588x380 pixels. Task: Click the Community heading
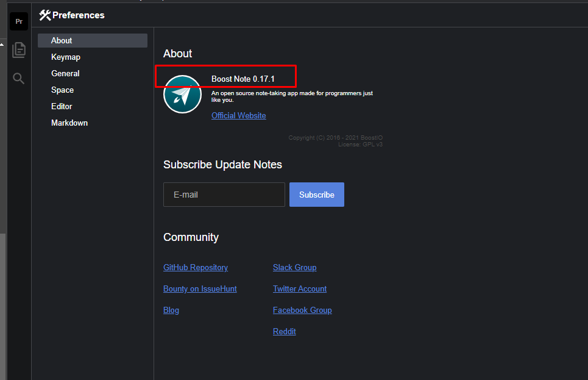191,237
